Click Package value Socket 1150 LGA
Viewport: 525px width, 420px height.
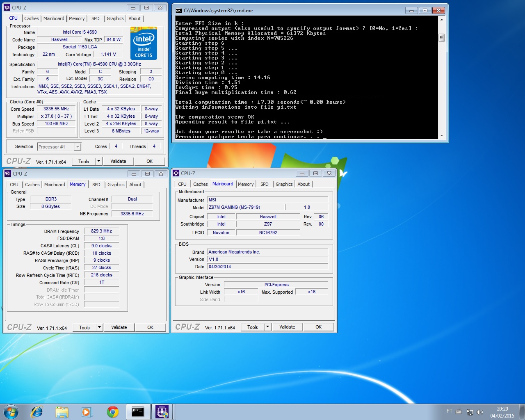pyautogui.click(x=80, y=47)
